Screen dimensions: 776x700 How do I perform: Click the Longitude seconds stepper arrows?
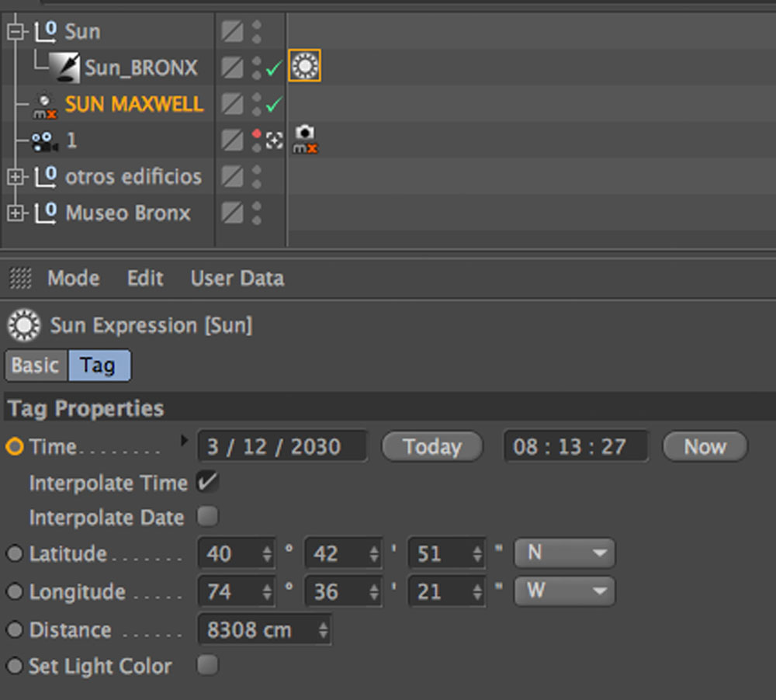[477, 591]
